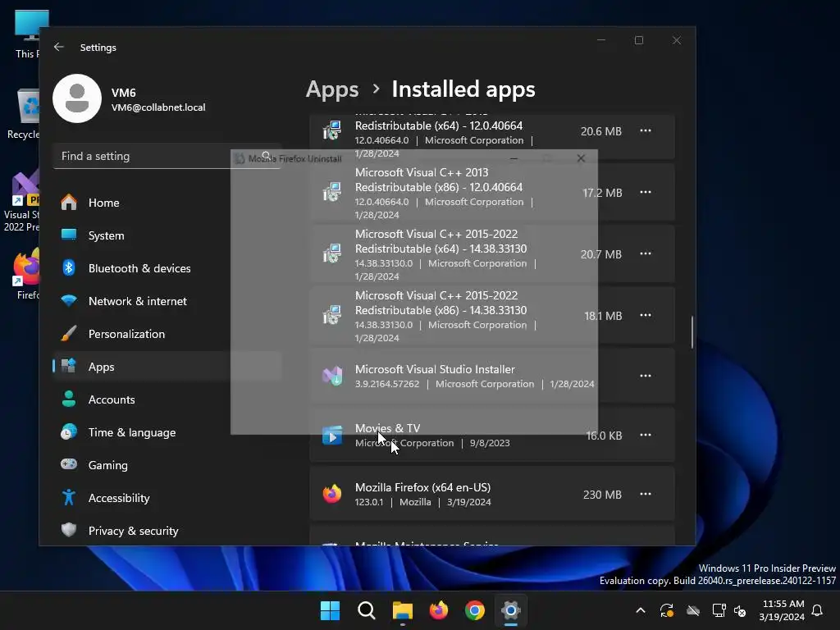Open System settings section

pos(167,235)
